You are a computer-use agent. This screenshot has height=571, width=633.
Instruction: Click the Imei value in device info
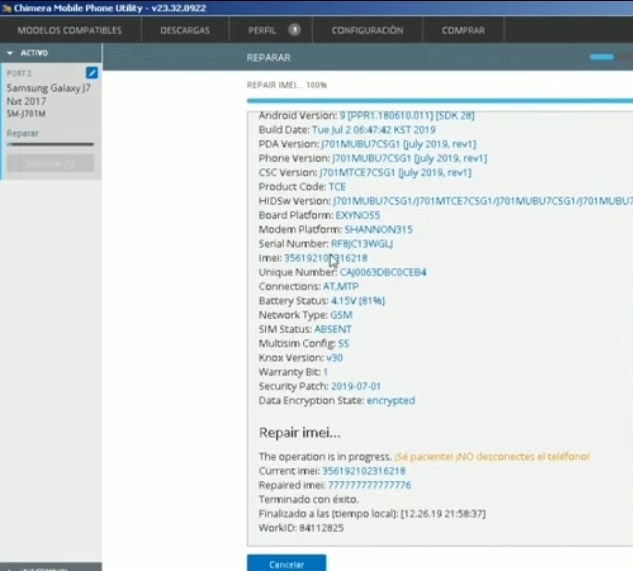point(326,258)
